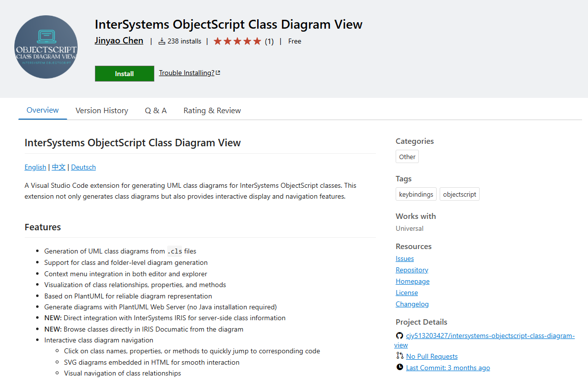Open the Version History tab

[x=101, y=111]
